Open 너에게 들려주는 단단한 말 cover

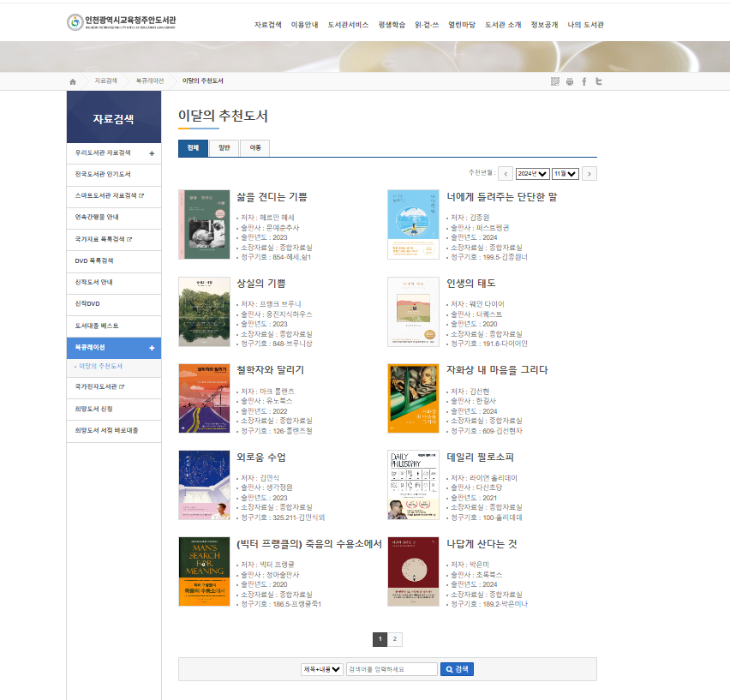[414, 224]
